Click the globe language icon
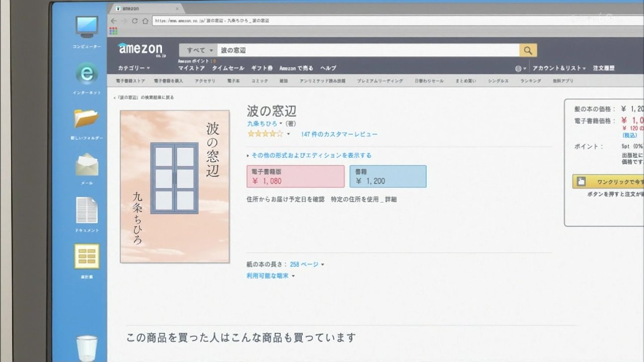 coord(518,68)
